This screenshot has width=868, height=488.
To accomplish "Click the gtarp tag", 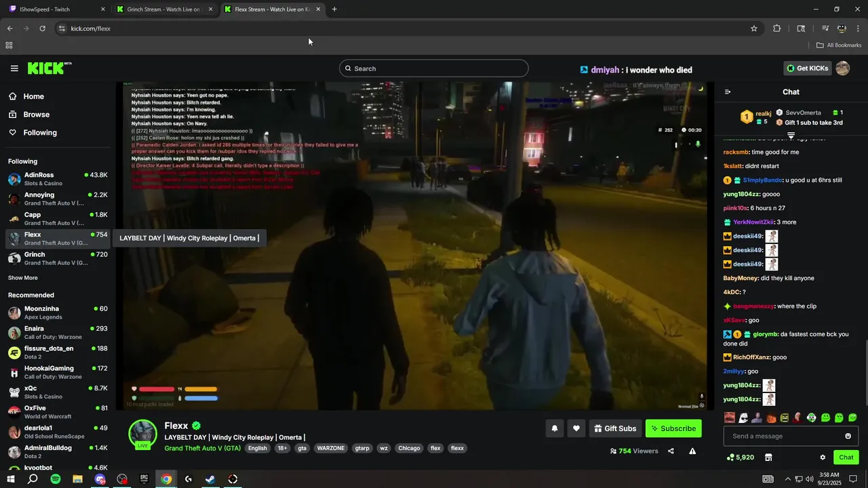I will point(362,448).
